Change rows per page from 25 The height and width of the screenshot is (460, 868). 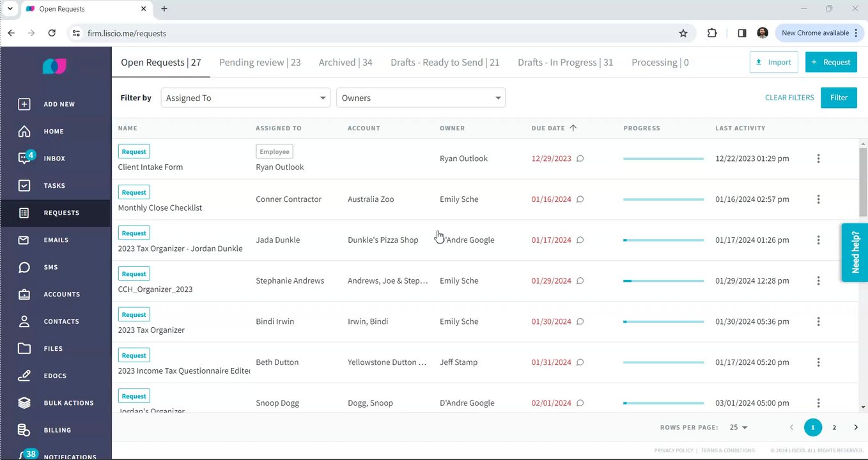coord(738,427)
